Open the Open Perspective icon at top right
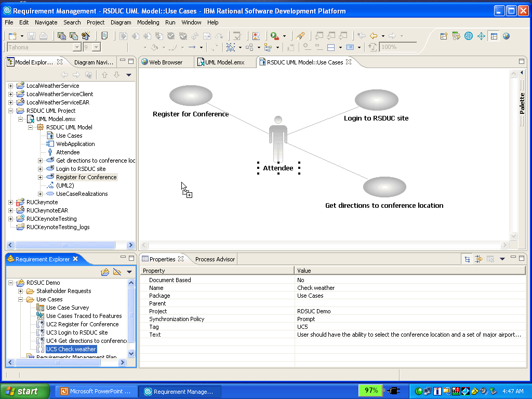The width and height of the screenshot is (532, 399). coord(444,36)
